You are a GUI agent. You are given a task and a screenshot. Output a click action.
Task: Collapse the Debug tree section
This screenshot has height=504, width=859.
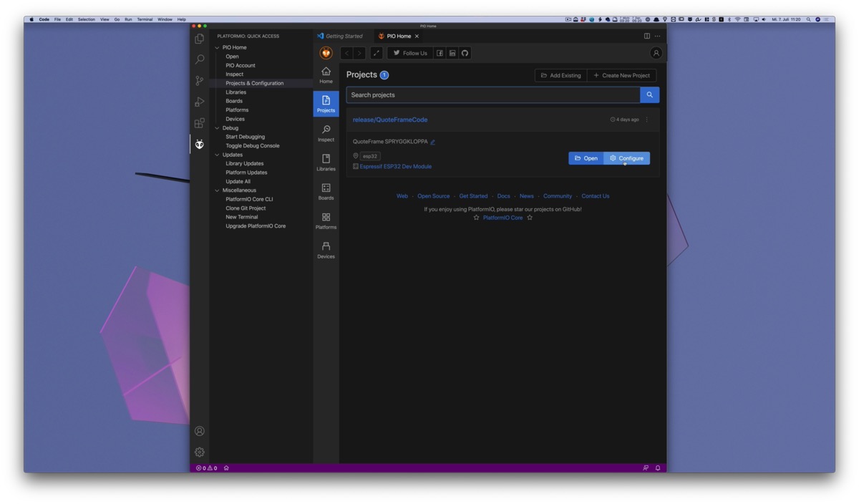[218, 128]
